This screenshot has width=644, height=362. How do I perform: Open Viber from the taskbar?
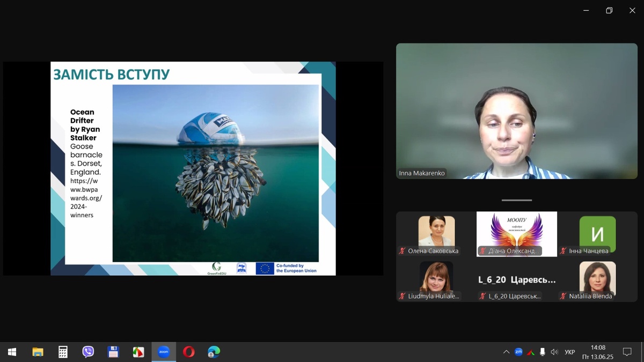(88, 352)
